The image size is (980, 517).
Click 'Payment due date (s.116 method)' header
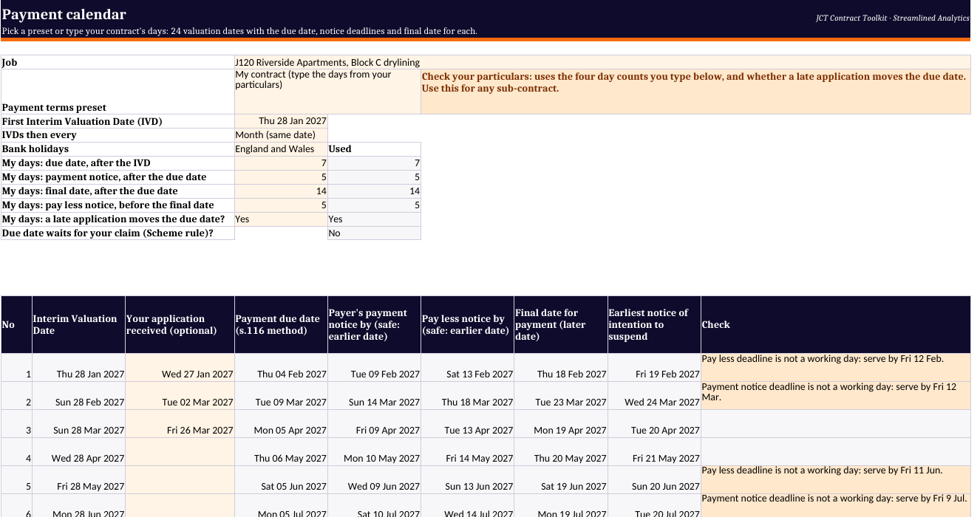click(281, 325)
